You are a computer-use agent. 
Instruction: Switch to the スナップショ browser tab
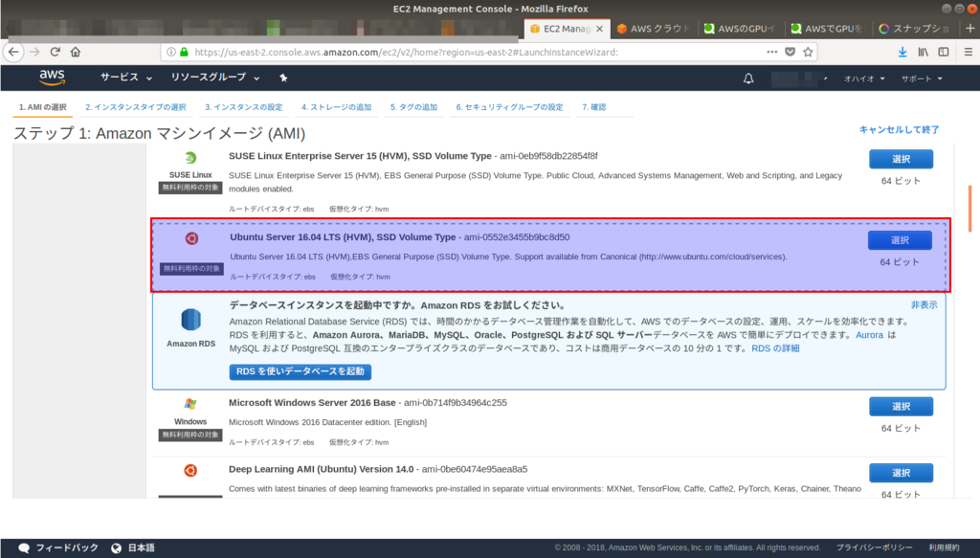(x=914, y=29)
